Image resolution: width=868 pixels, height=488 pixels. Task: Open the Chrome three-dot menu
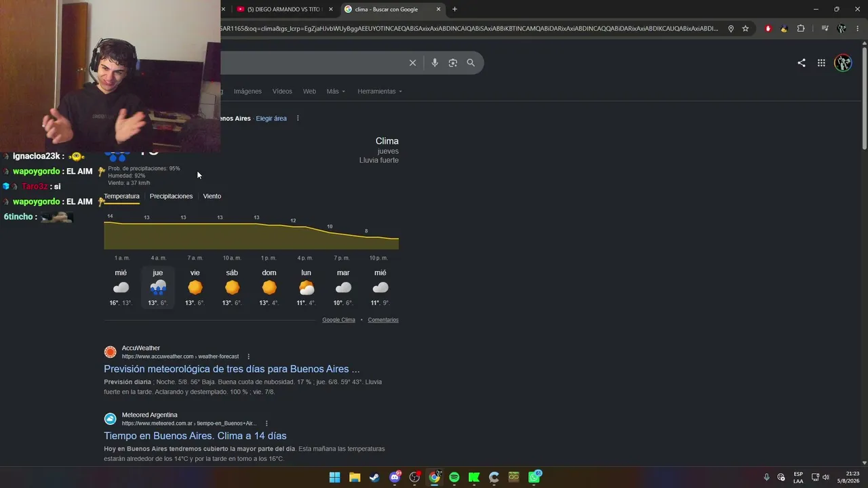coord(857,28)
